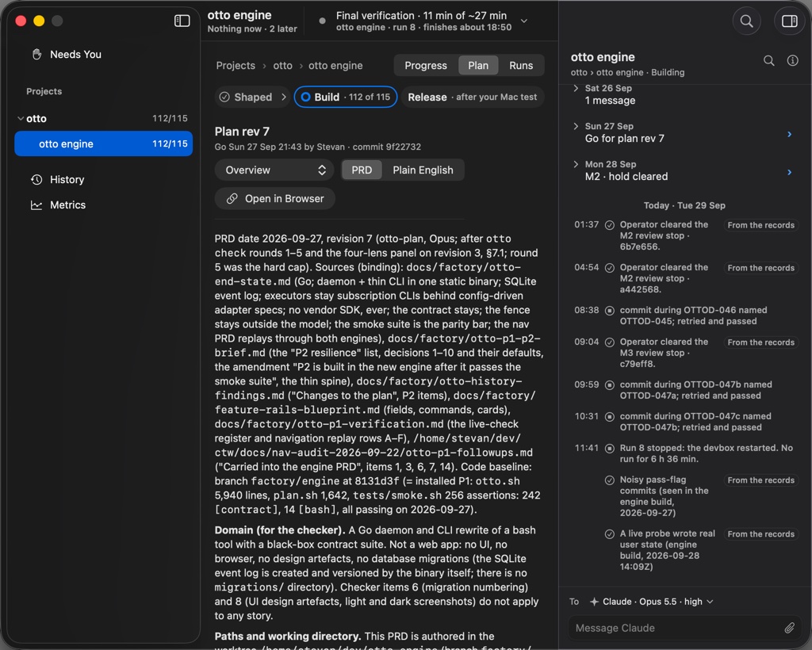This screenshot has width=812, height=650.
Task: Click the Needs You hand icon
Action: (x=36, y=55)
